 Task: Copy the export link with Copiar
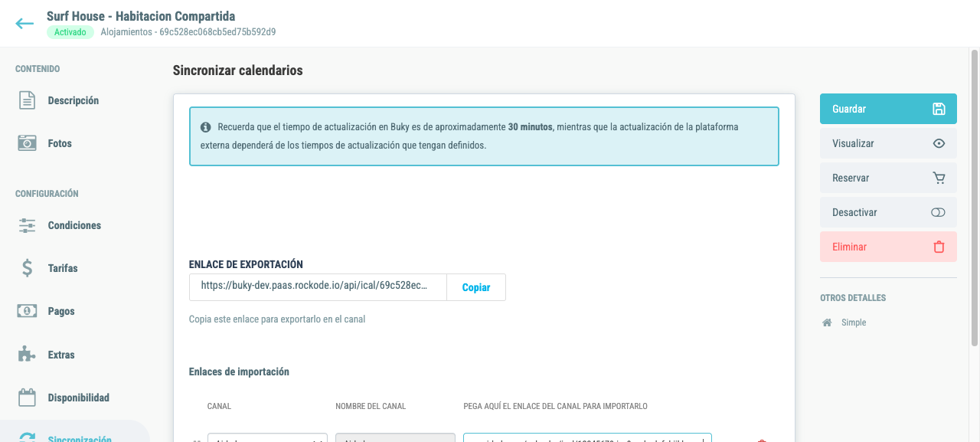click(x=476, y=287)
